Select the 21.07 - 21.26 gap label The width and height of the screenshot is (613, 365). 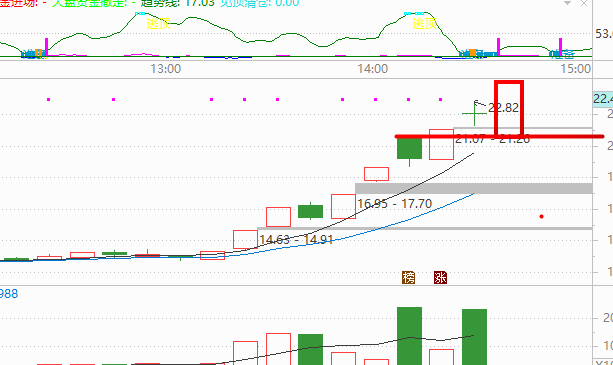click(493, 139)
